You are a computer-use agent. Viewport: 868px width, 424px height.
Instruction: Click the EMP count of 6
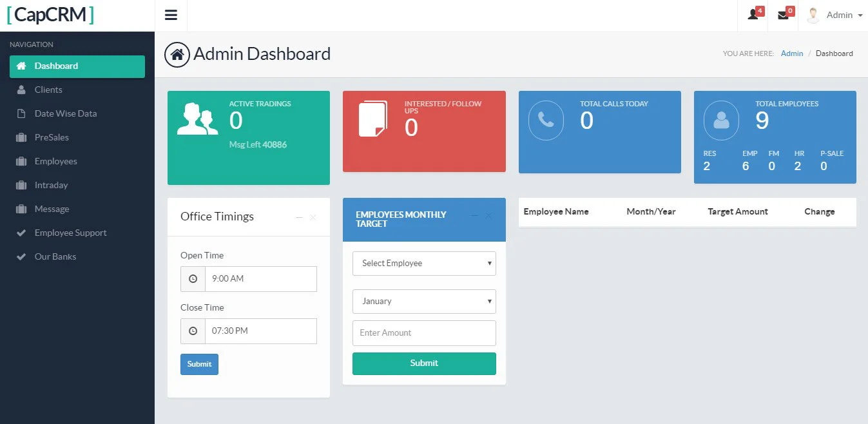(746, 166)
